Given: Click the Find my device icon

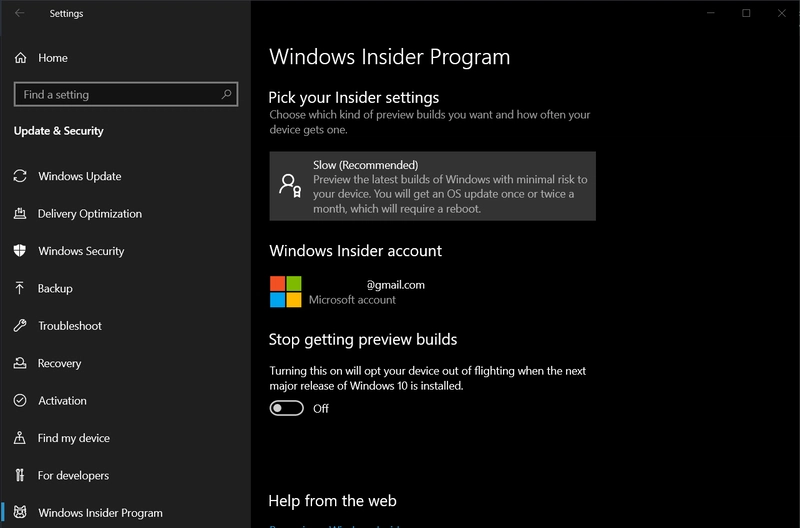Looking at the screenshot, I should pyautogui.click(x=20, y=438).
